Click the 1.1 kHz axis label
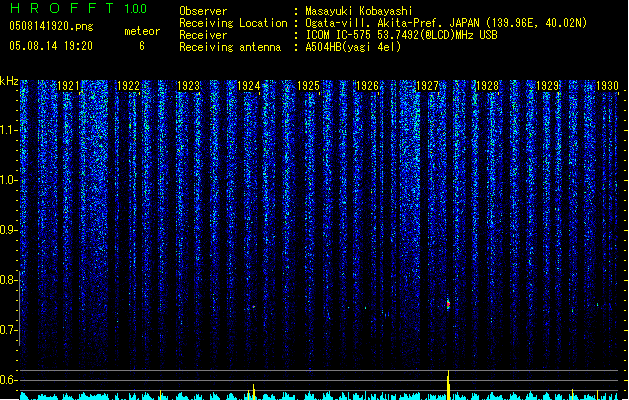Viewport: 629px width, 400px height. (8, 130)
